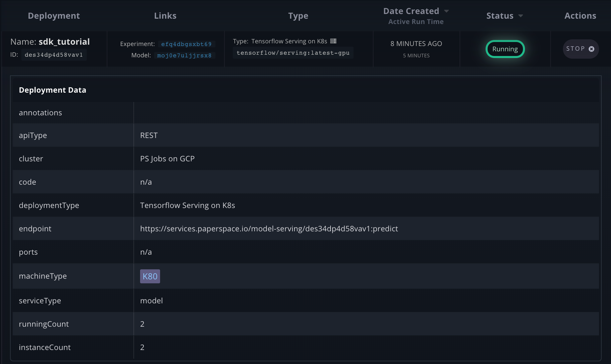Click the Running status badge
The image size is (611, 364).
coord(505,49)
